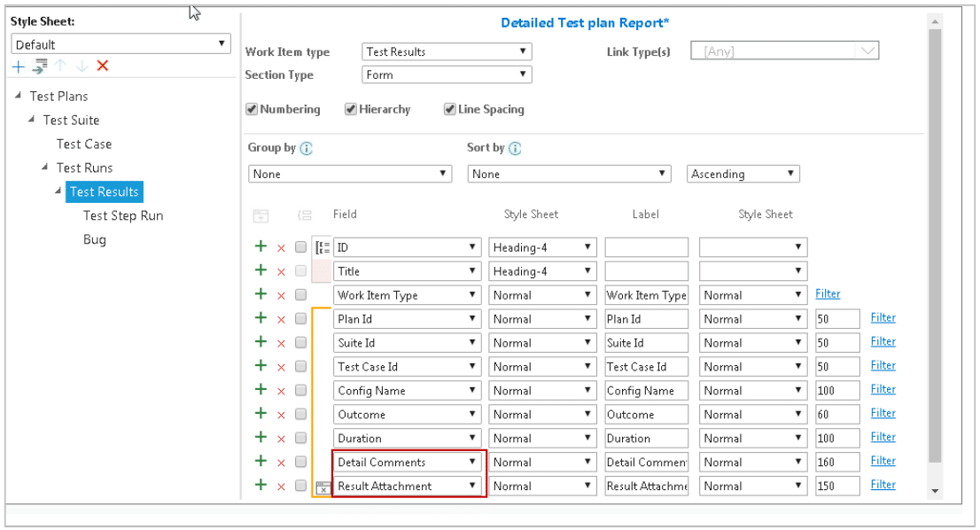The height and width of the screenshot is (530, 980).
Task: Uncheck the Numbering checkbox
Action: pyautogui.click(x=253, y=109)
